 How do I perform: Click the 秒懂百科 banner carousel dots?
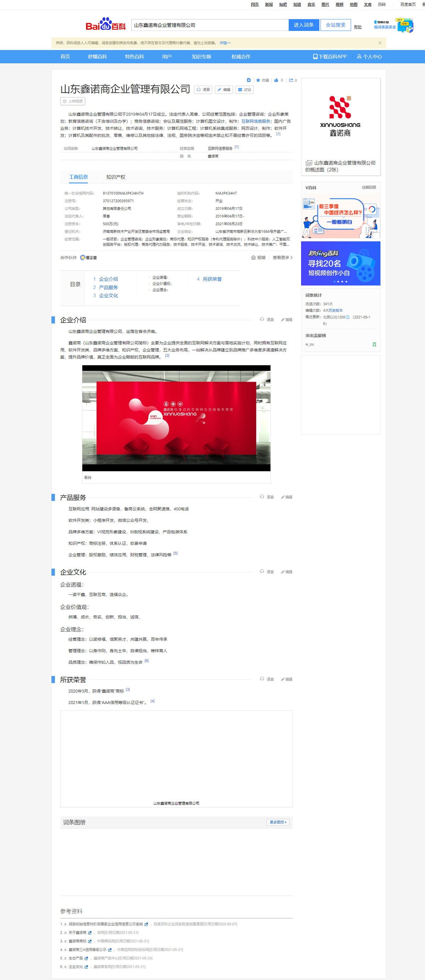coord(340,282)
